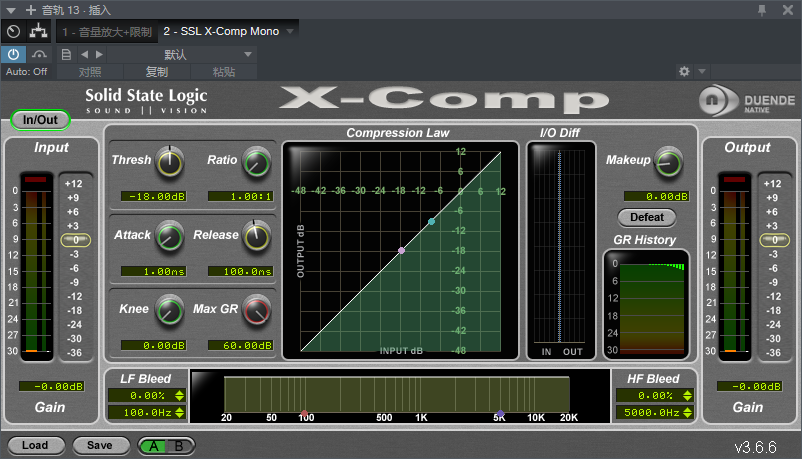This screenshot has height=459, width=802.
Task: Click the Output gain fader handle
Action: [774, 240]
